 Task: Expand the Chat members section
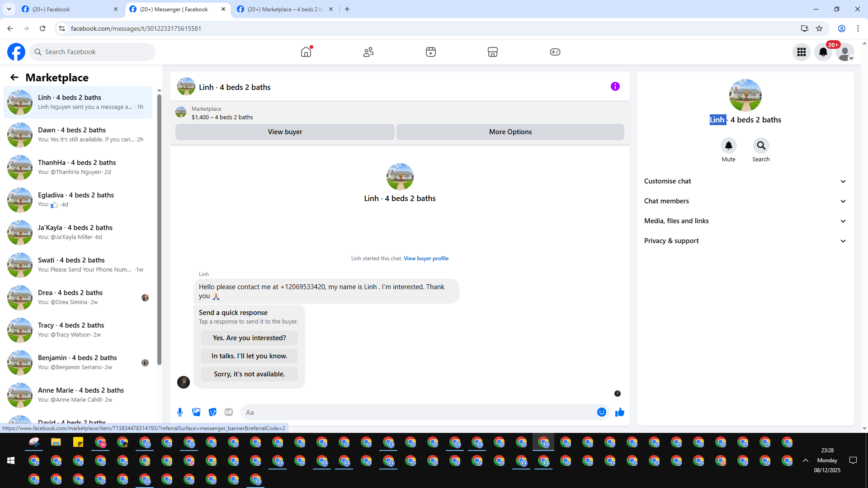745,201
